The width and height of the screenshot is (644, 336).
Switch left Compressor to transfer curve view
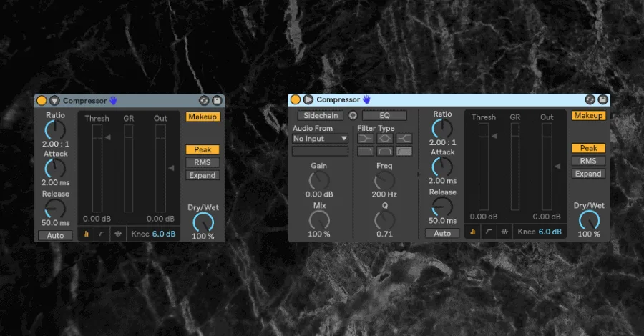[x=102, y=234]
